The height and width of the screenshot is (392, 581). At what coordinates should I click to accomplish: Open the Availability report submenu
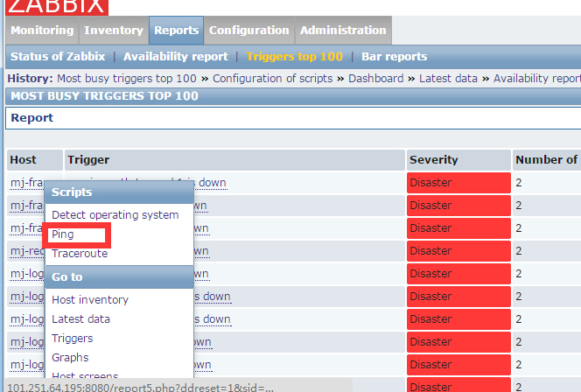[x=176, y=56]
